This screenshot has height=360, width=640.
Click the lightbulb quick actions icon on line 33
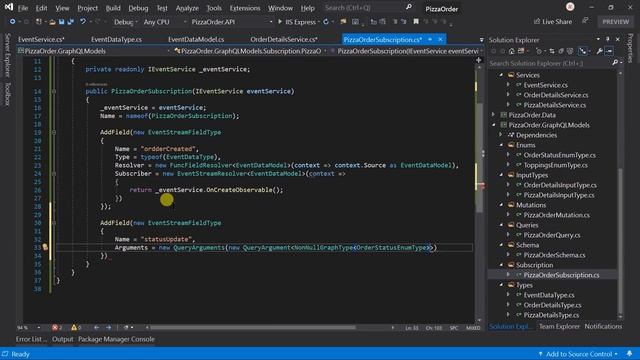45,247
